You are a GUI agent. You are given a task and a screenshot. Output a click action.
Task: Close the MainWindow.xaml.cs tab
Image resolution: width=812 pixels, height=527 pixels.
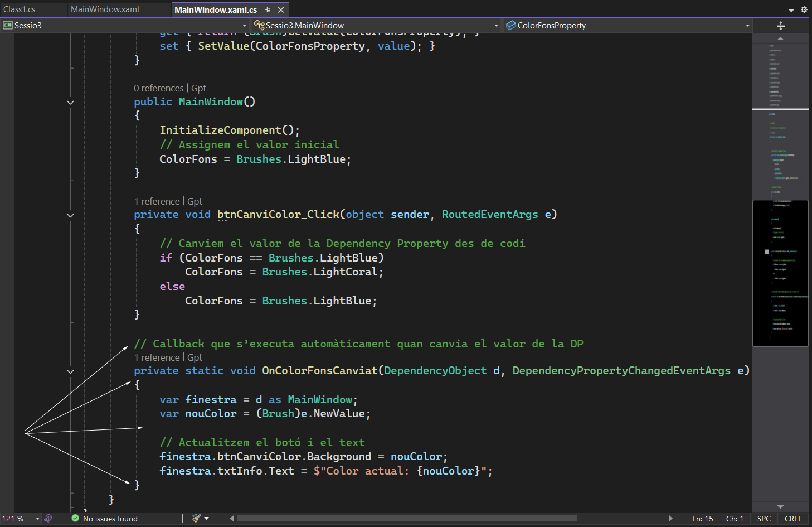(x=281, y=10)
